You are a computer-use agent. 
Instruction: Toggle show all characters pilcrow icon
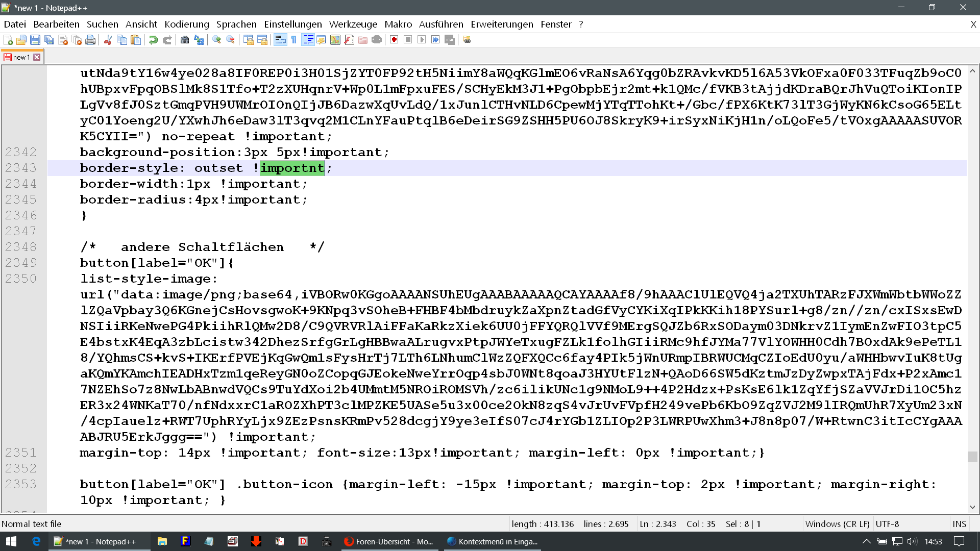(x=294, y=40)
